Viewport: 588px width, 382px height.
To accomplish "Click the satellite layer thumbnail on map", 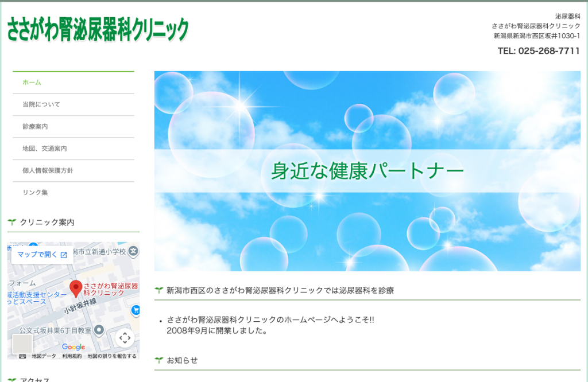I will coord(22,344).
